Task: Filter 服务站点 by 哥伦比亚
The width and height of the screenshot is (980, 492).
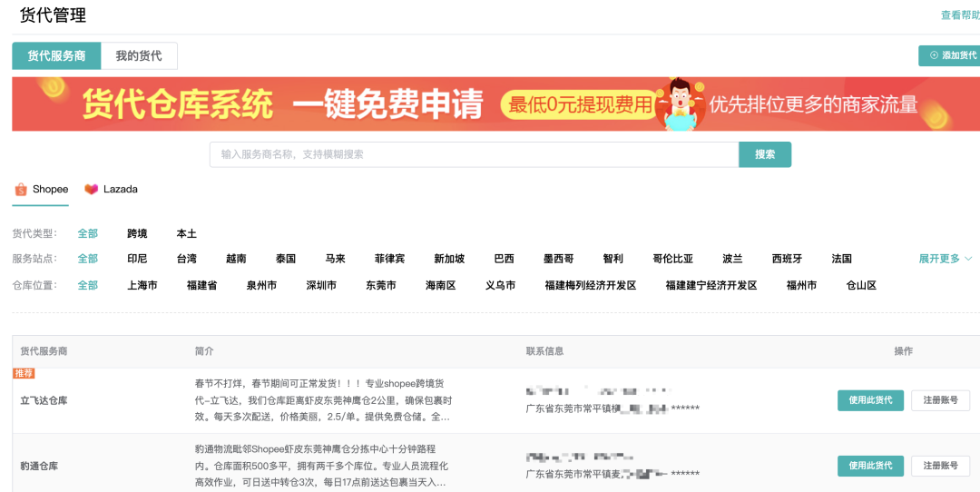Action: [x=673, y=259]
